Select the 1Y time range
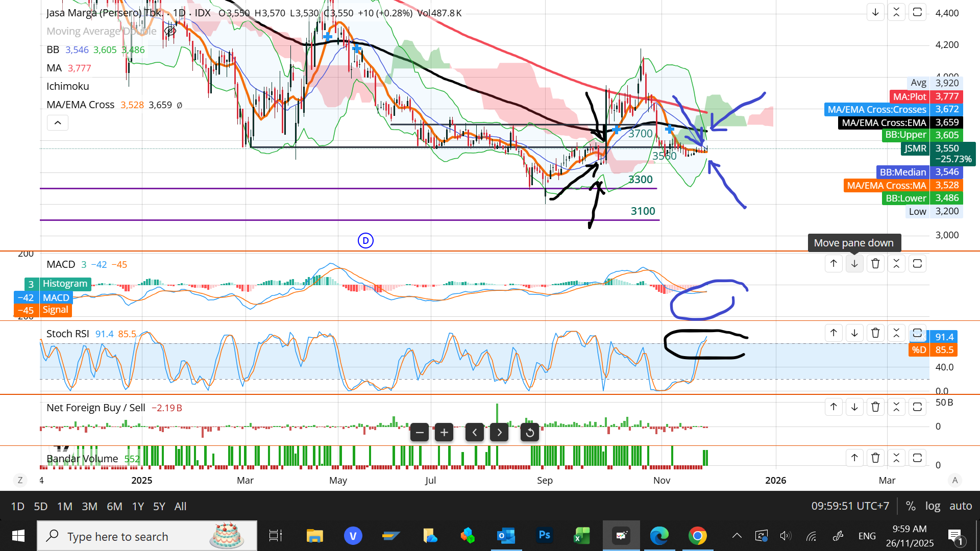Screen dimensions: 980x551 (x=138, y=507)
